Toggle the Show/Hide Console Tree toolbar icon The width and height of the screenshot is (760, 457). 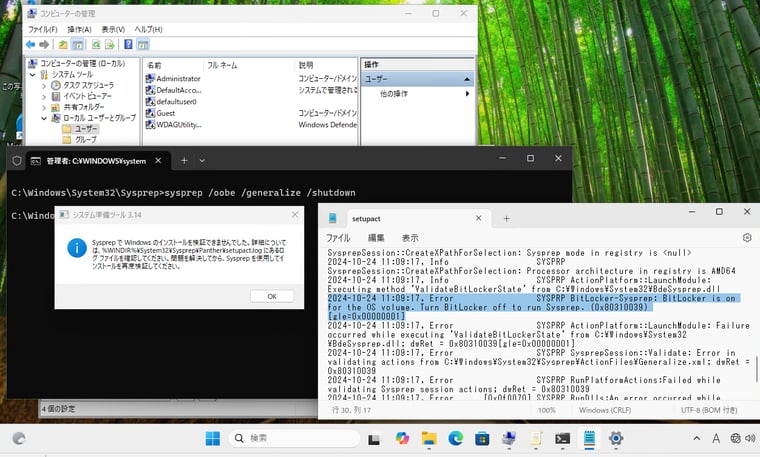point(78,45)
